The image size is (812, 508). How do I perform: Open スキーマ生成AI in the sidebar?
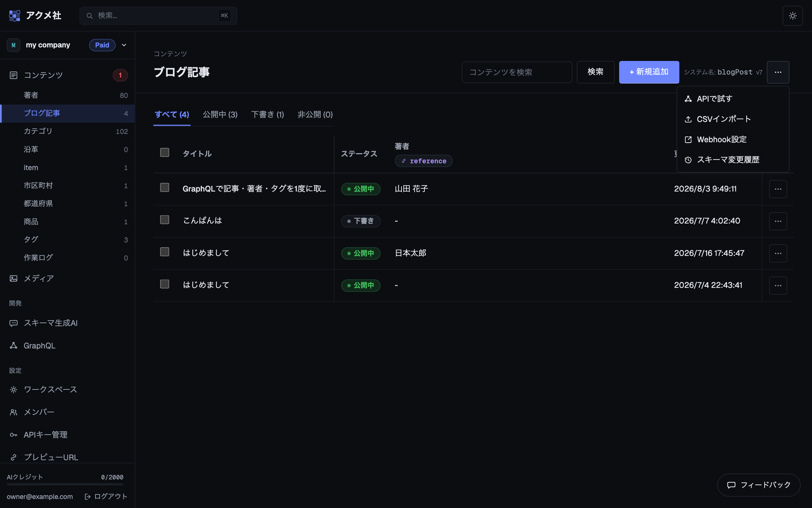[67, 323]
